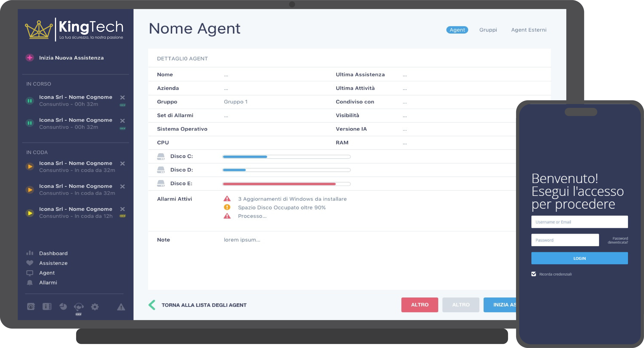The width and height of the screenshot is (644, 348).
Task: Click the KingTech crown logo
Action: pos(39,30)
